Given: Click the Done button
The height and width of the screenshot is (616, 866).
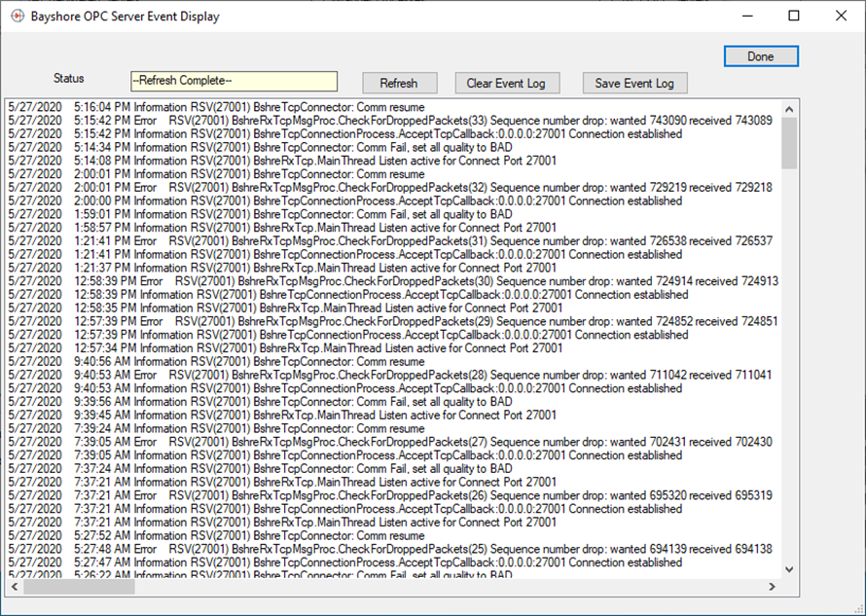Looking at the screenshot, I should click(x=761, y=56).
